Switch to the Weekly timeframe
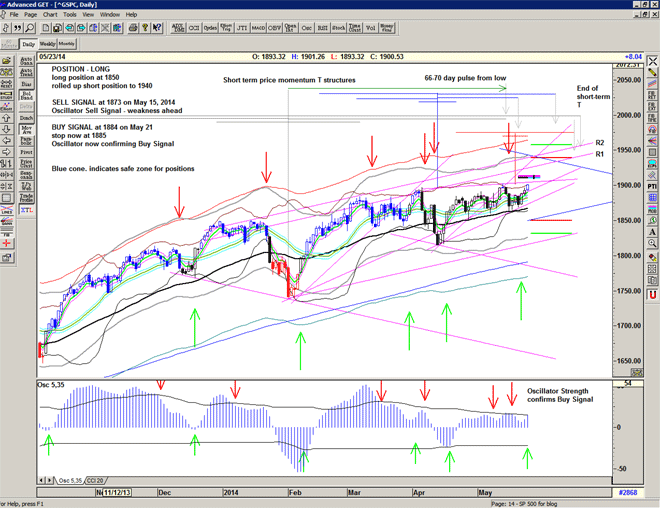 [x=46, y=44]
